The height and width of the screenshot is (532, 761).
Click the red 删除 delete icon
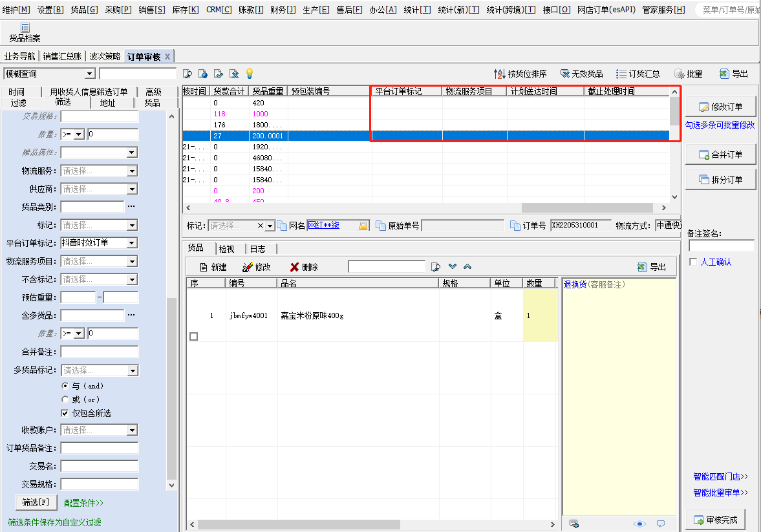click(x=294, y=267)
